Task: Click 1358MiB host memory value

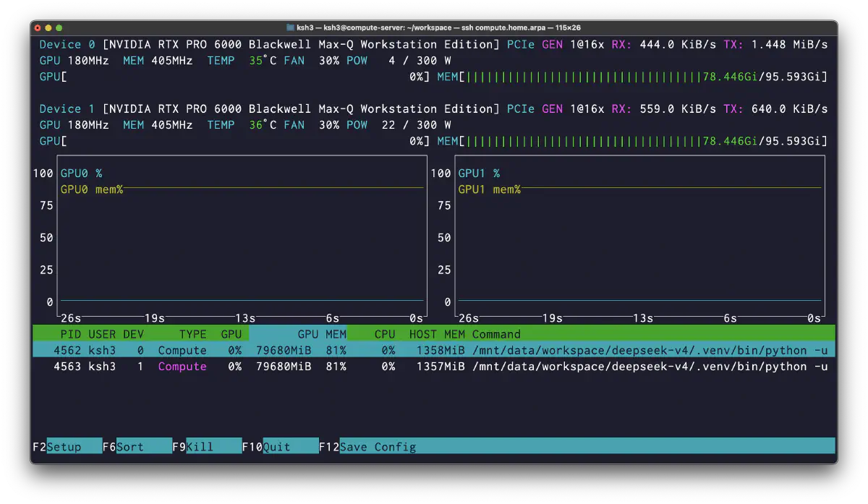Action: tap(441, 350)
